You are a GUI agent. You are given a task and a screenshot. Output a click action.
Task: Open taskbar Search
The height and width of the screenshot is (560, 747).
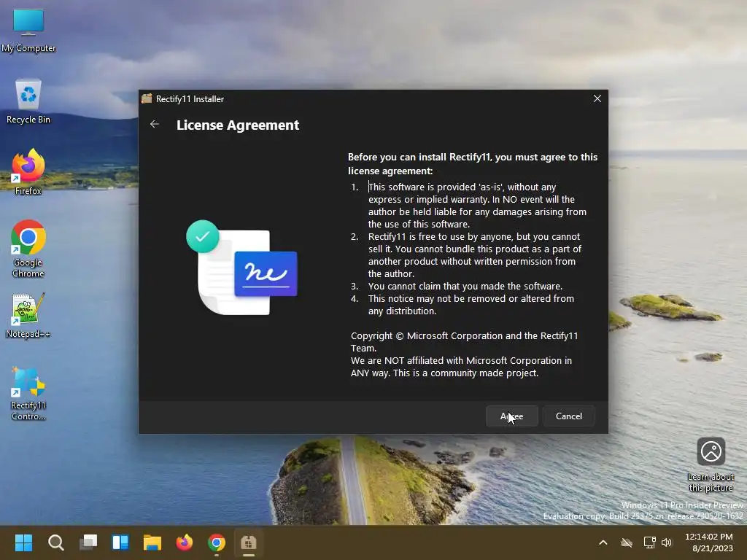point(55,542)
